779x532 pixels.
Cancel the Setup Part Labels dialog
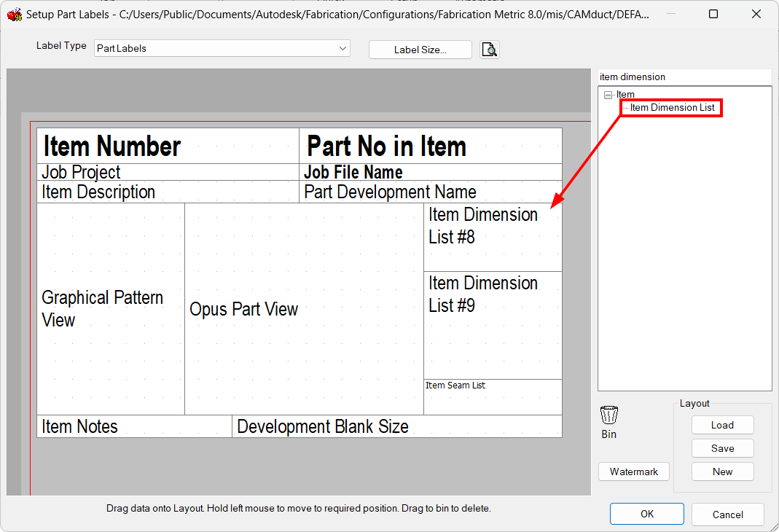[727, 514]
